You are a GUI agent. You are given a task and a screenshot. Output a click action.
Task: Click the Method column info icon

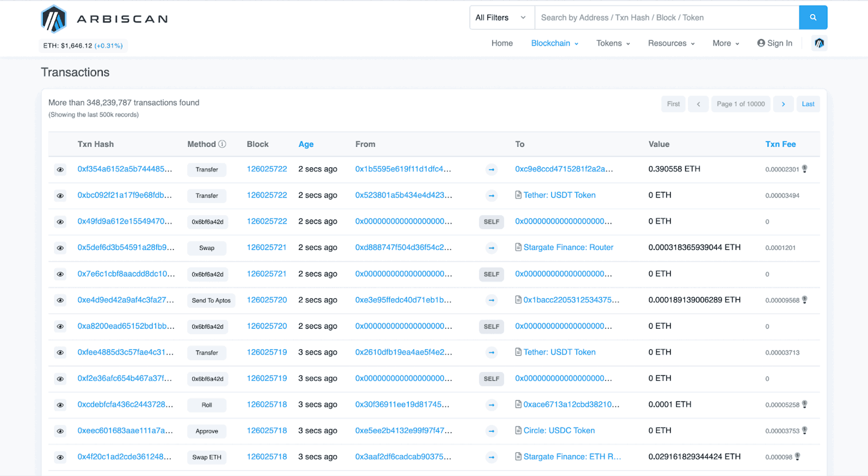(222, 144)
